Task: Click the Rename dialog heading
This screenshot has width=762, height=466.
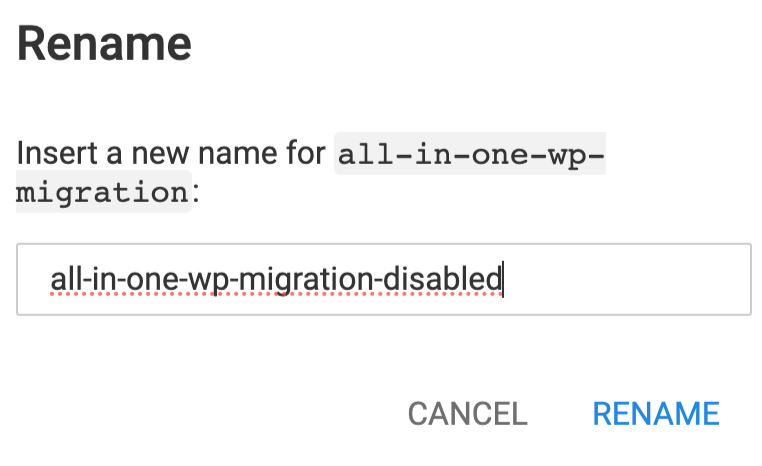Action: click(104, 45)
